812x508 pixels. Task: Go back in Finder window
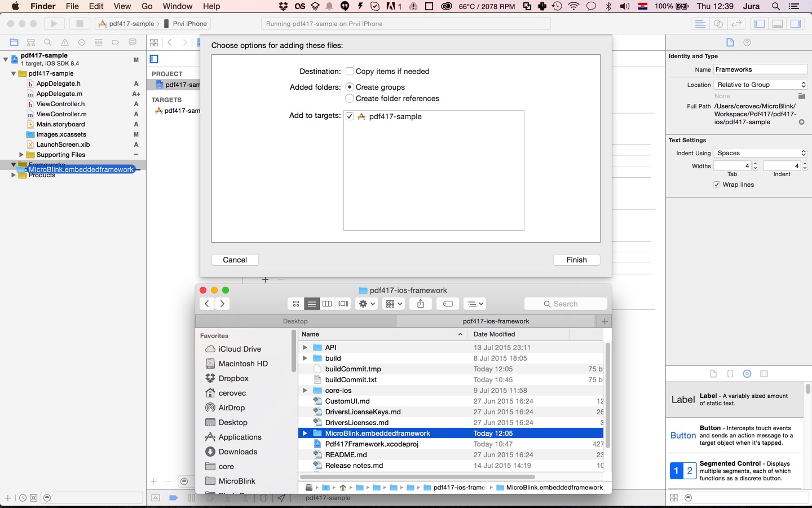coord(207,304)
